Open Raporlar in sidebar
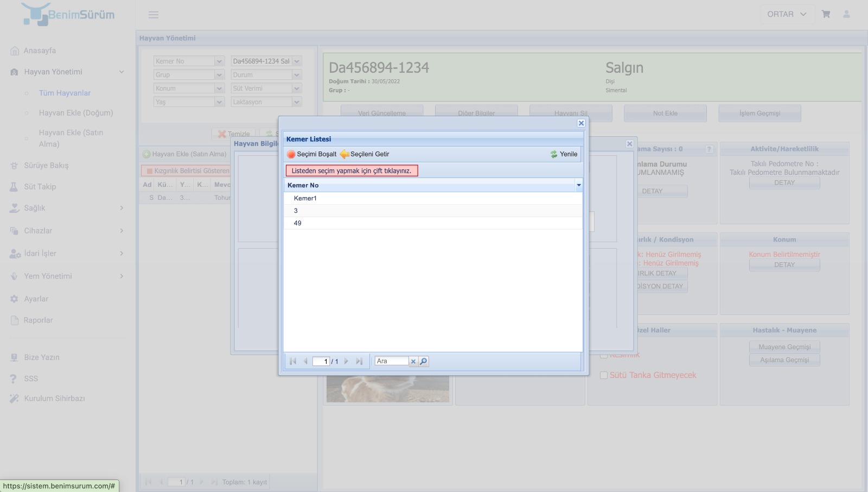This screenshot has height=492, width=868. click(x=38, y=320)
